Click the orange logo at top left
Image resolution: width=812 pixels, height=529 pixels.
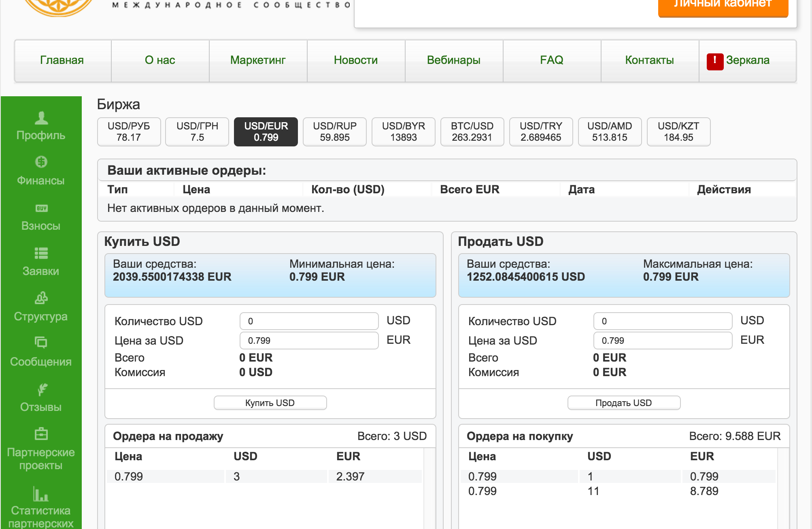59,7
